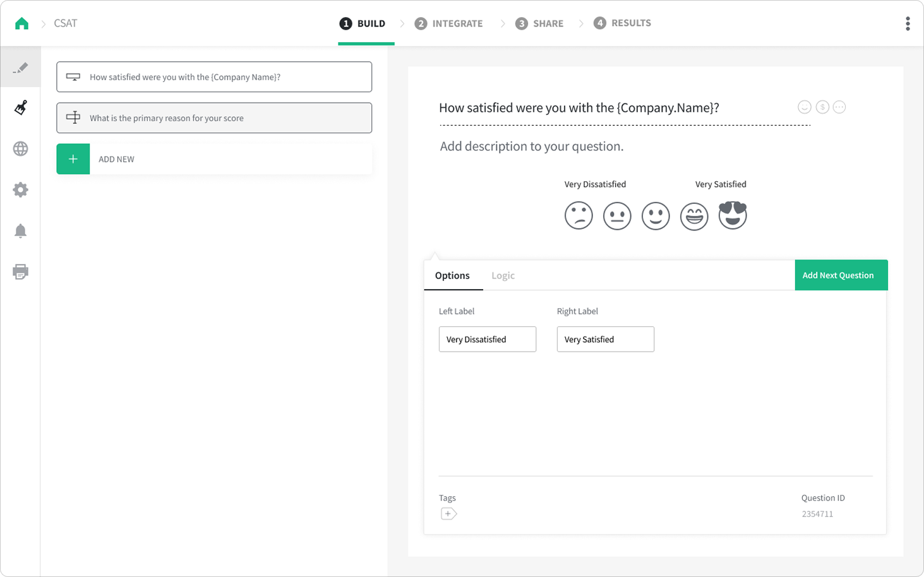924x577 pixels.
Task: Click the printer icon in sidebar
Action: 20,272
